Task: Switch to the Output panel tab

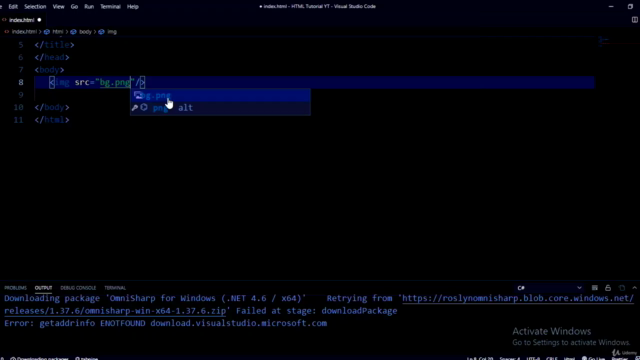Action: click(x=43, y=288)
